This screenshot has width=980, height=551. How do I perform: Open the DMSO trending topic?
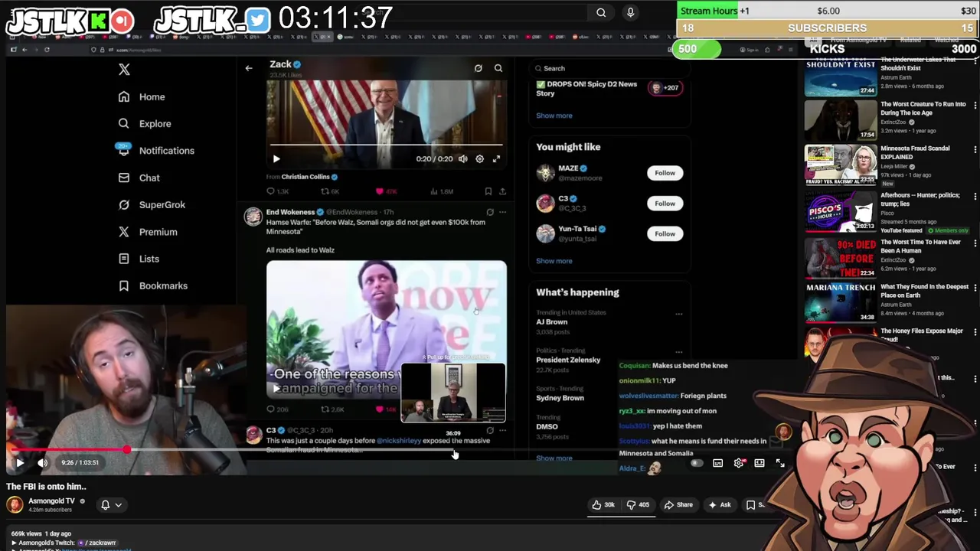[x=547, y=427]
